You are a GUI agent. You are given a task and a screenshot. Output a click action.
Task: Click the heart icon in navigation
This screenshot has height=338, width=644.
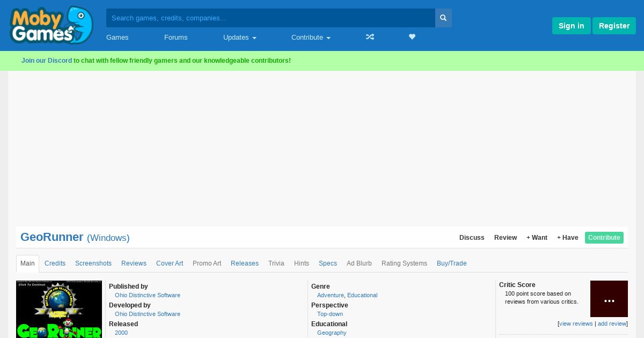[412, 37]
